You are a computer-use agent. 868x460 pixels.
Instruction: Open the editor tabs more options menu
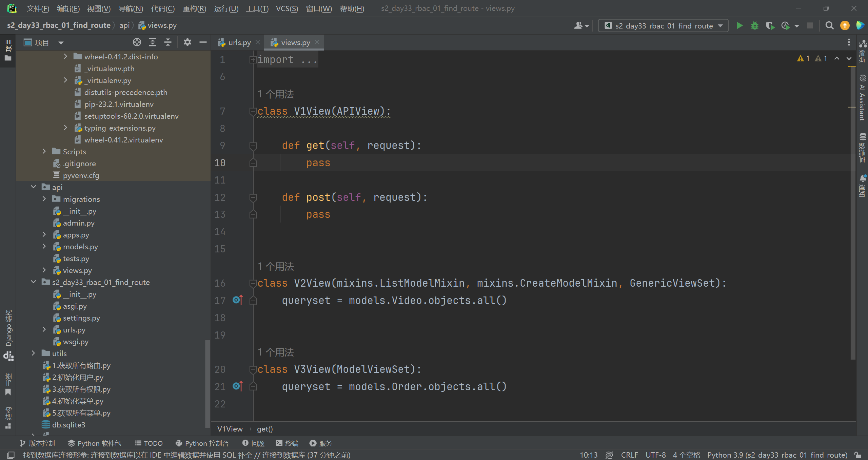[849, 42]
